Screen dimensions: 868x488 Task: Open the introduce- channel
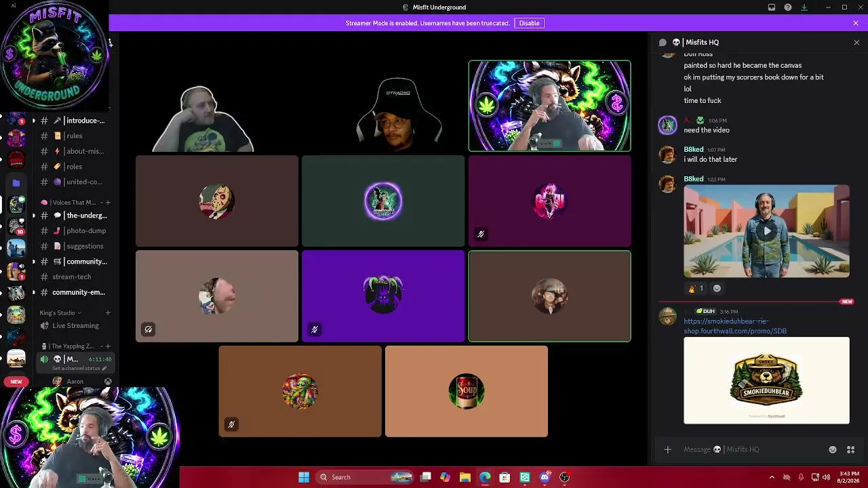(x=74, y=121)
